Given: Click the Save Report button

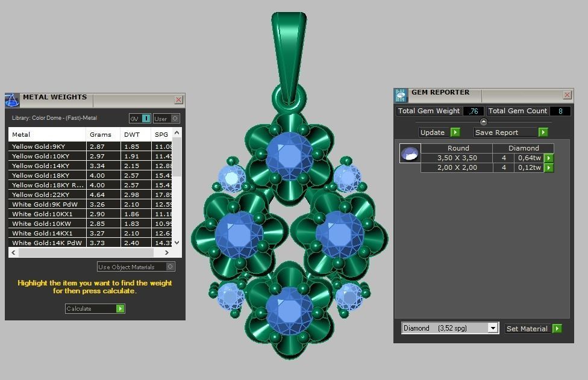Looking at the screenshot, I should [x=511, y=132].
